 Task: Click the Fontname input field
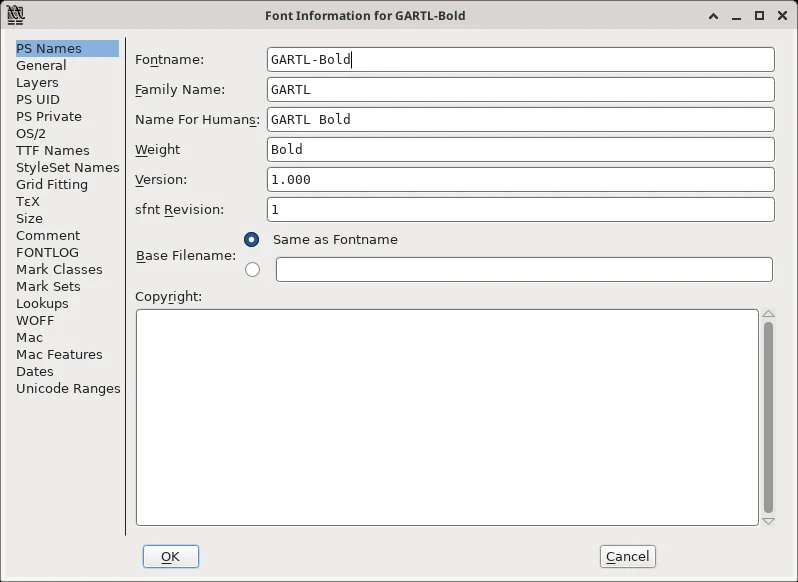[521, 60]
